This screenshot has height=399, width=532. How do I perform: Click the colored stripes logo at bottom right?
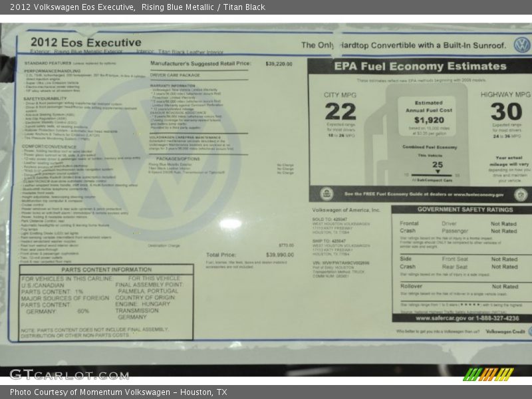(488, 374)
